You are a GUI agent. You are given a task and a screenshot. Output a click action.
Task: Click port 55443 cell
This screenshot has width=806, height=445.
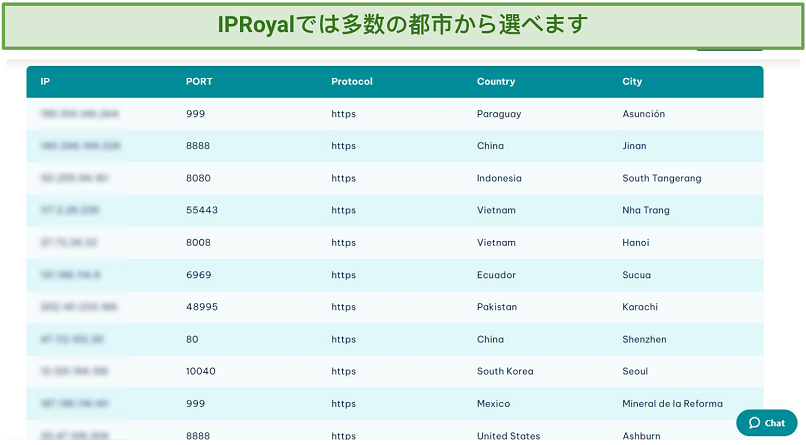(202, 210)
